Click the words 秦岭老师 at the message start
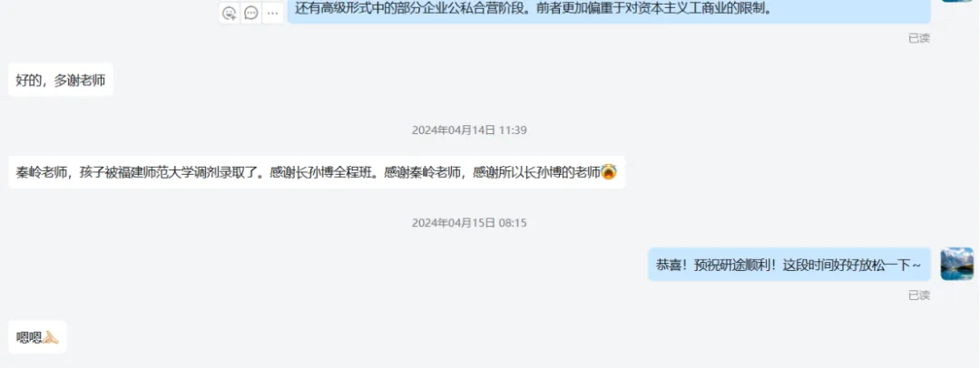 [43, 172]
